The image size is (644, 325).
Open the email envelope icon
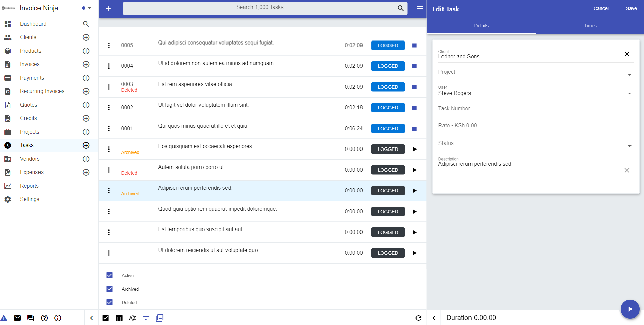[17, 318]
